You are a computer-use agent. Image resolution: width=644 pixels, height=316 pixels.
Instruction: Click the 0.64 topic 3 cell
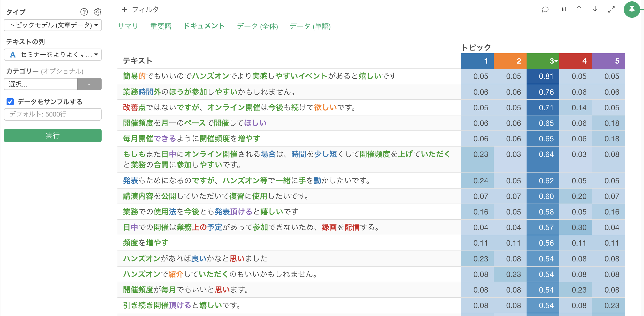coord(543,160)
